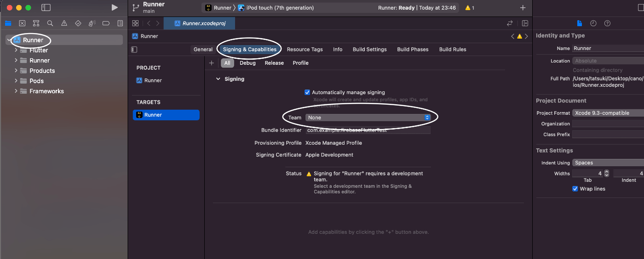Open the Info tab
This screenshot has width=644, height=259.
[x=338, y=50]
